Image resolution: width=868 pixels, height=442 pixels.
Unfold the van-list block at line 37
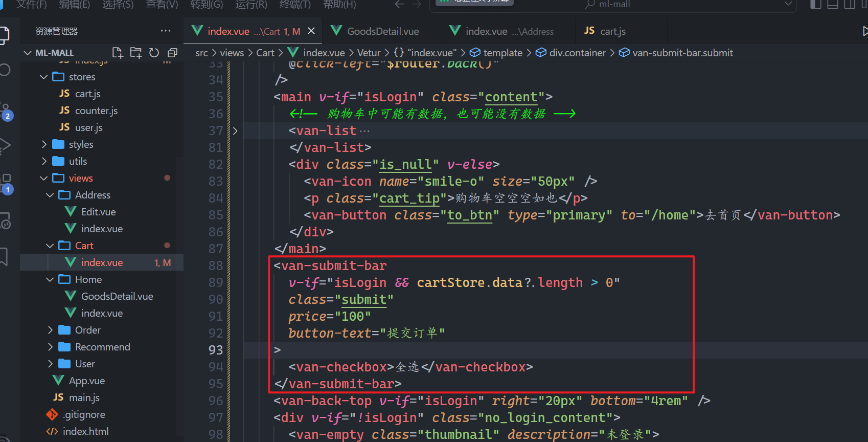click(x=235, y=130)
